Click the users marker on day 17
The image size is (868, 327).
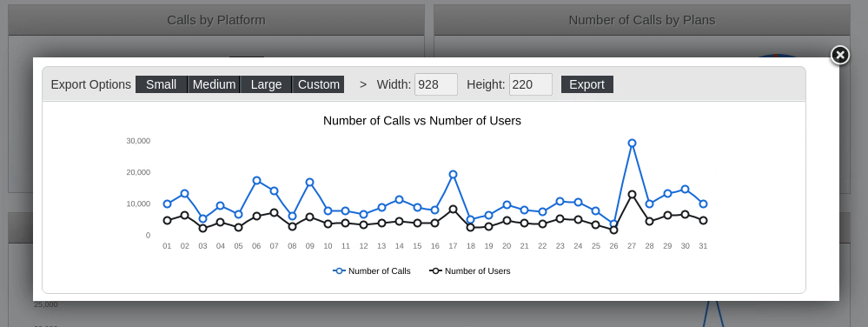pyautogui.click(x=453, y=210)
